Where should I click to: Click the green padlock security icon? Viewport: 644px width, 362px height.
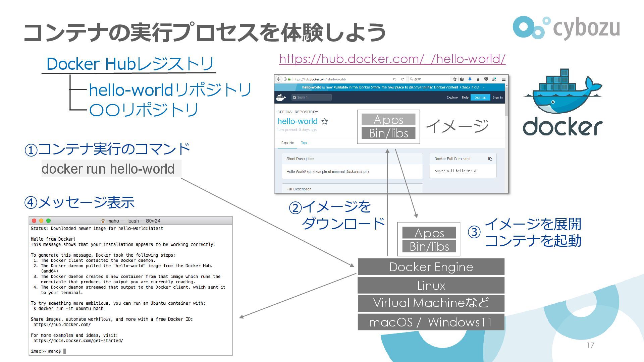[289, 79]
